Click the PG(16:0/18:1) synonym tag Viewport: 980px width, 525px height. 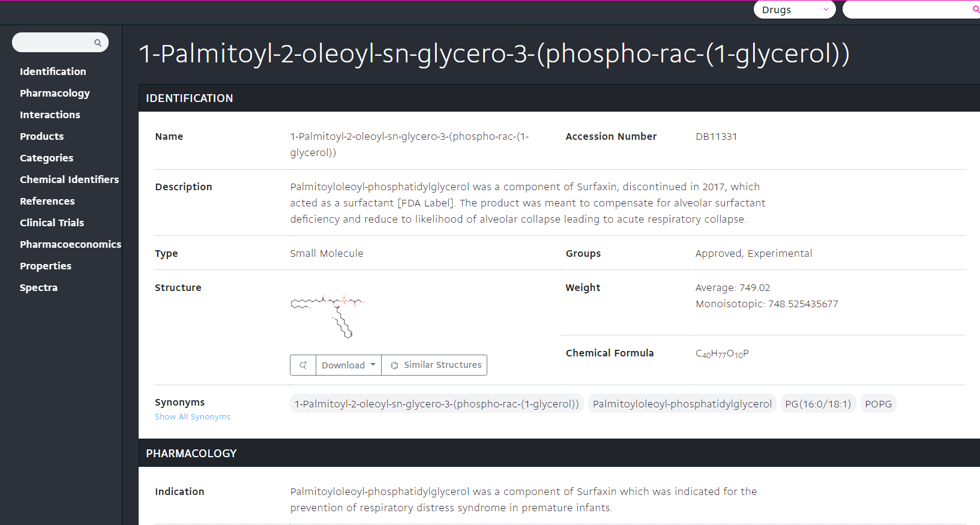tap(817, 404)
